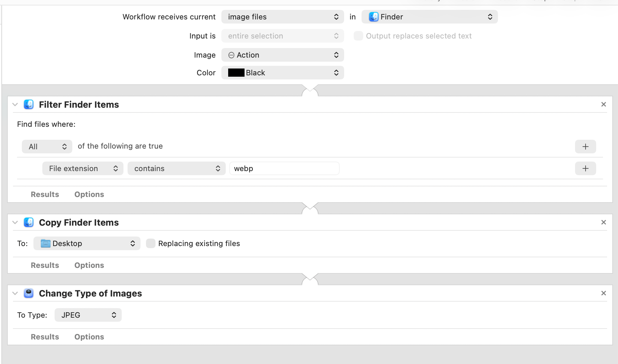Open the Image Action dropdown
Viewport: 618px width, 364px height.
point(282,55)
